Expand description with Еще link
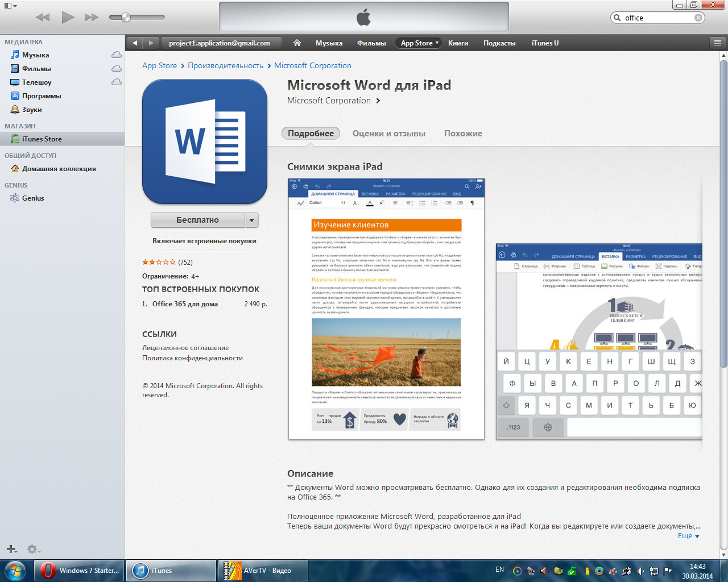728x582 pixels. (689, 536)
